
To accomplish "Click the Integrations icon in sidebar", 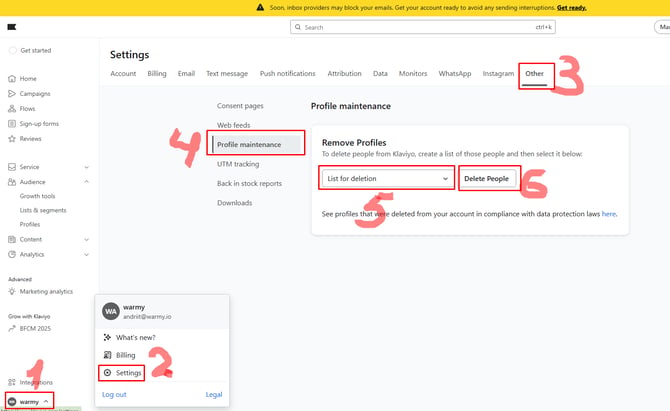I will point(12,382).
